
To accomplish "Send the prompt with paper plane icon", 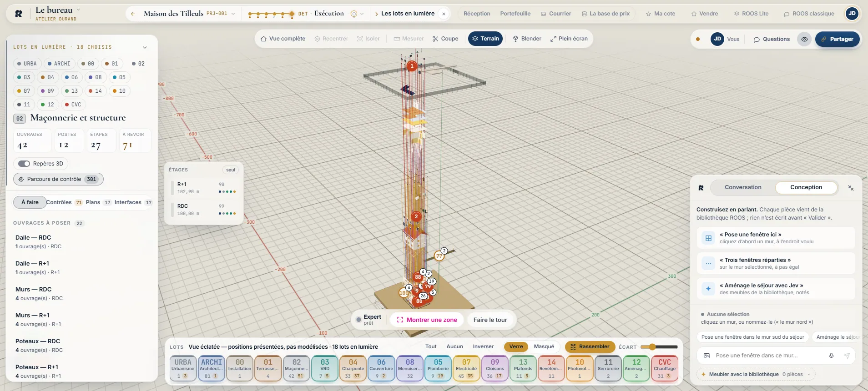I will [x=847, y=356].
